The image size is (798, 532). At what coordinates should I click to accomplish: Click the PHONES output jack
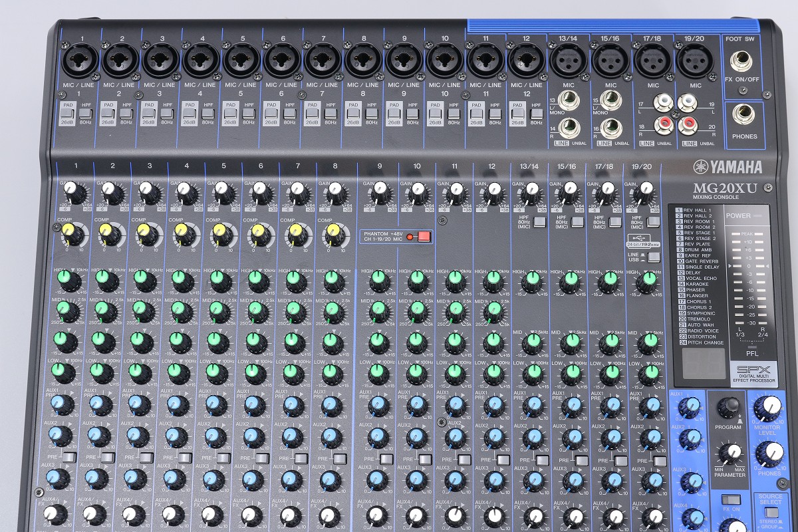point(744,114)
